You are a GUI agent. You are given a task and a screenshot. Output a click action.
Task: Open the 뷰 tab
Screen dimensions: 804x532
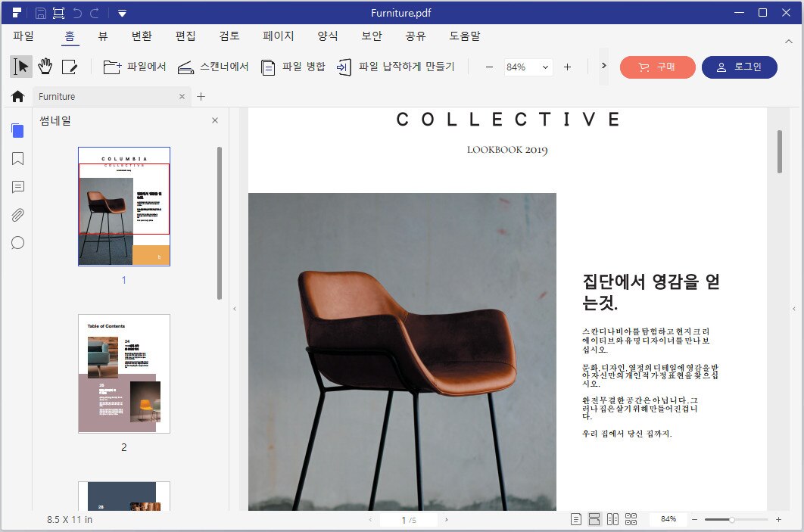103,36
